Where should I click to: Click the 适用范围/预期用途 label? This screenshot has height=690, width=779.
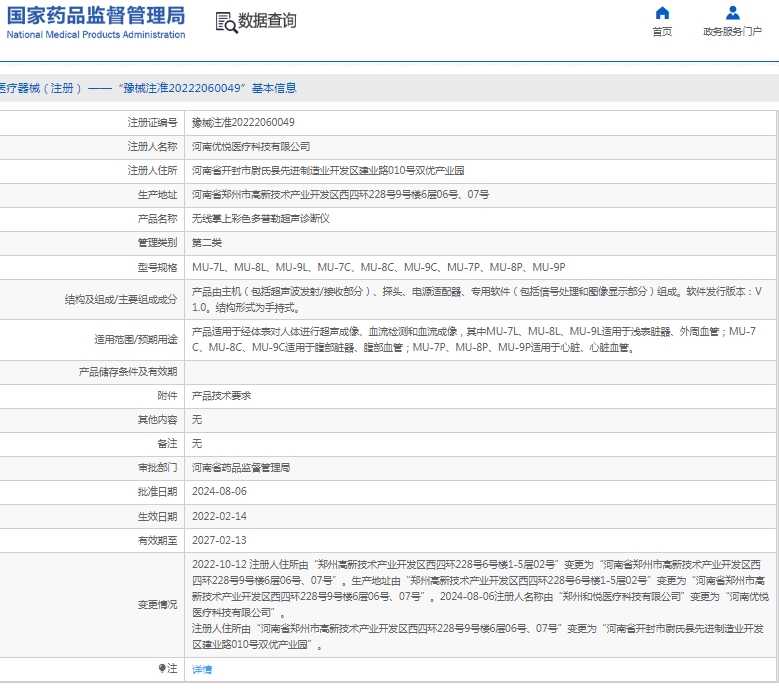(136, 339)
